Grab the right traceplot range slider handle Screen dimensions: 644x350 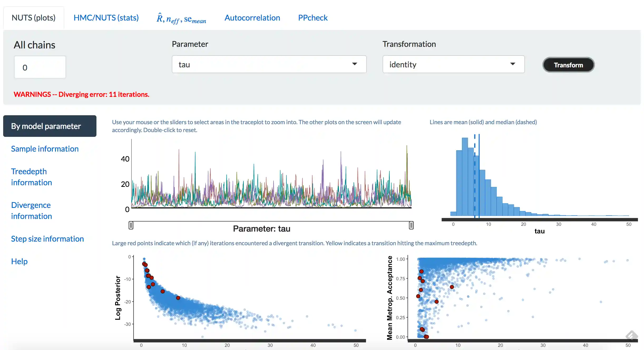pos(411,225)
